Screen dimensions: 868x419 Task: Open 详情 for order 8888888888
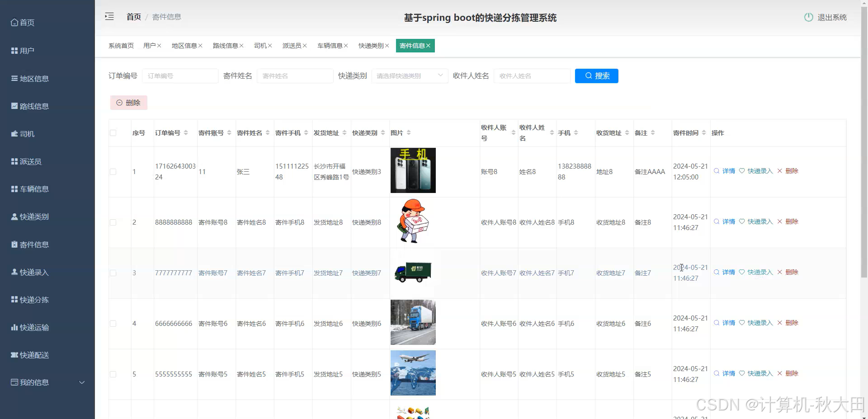click(725, 221)
